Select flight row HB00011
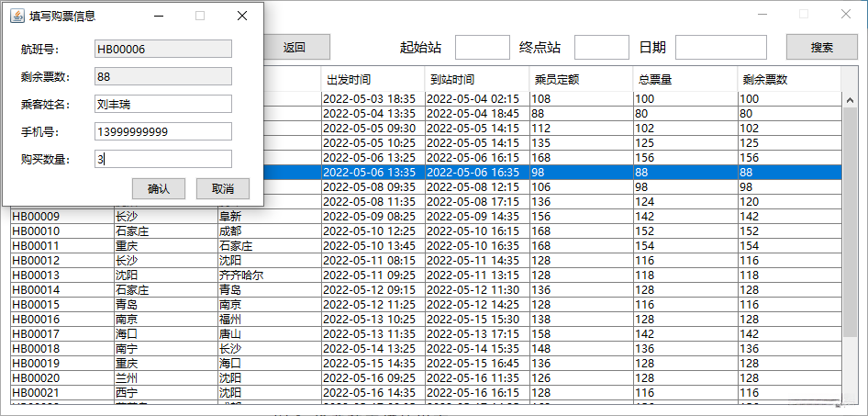 [x=427, y=245]
